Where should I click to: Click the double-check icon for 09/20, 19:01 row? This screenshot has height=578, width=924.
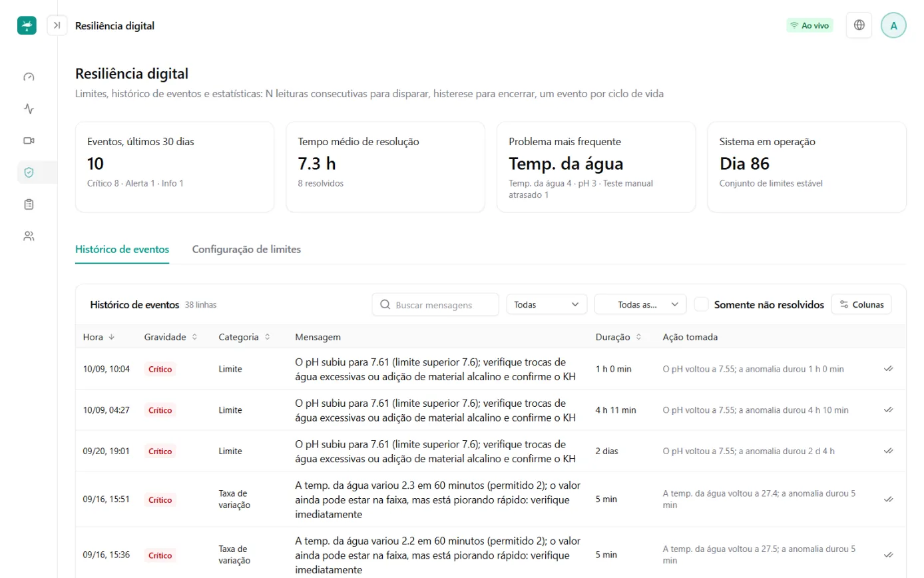pos(888,451)
